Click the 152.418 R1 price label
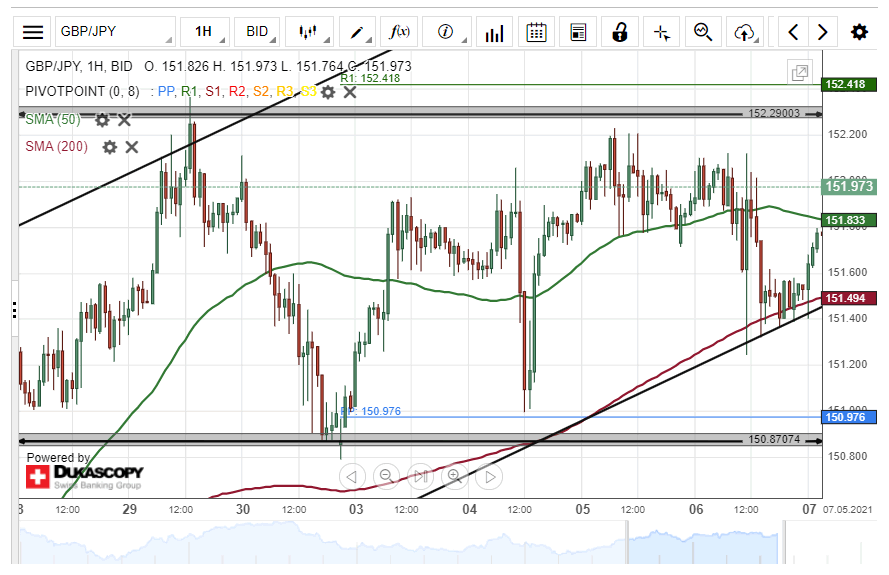The image size is (889, 575). tap(849, 85)
